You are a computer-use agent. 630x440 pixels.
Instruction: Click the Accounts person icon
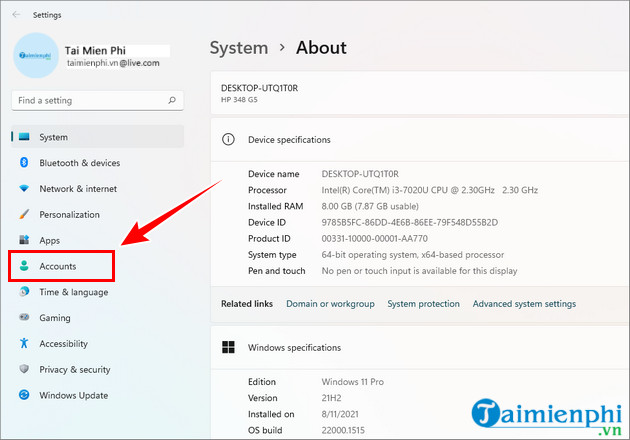[x=24, y=266]
